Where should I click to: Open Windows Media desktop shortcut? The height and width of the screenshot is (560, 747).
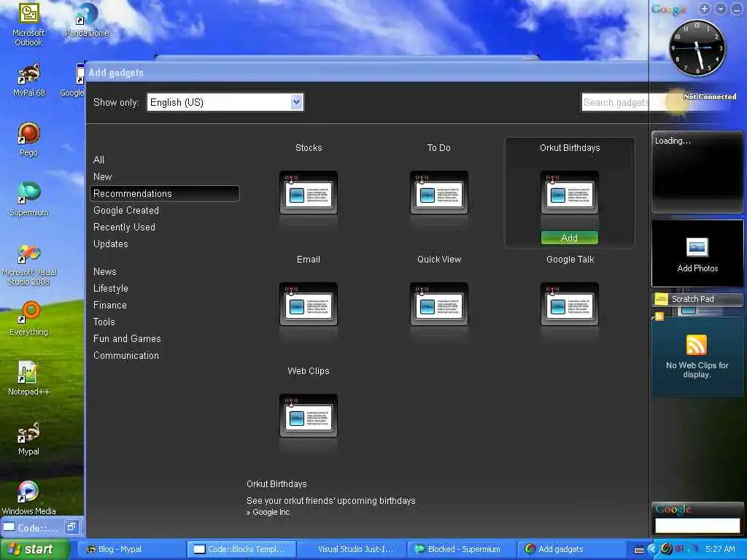[x=28, y=498]
